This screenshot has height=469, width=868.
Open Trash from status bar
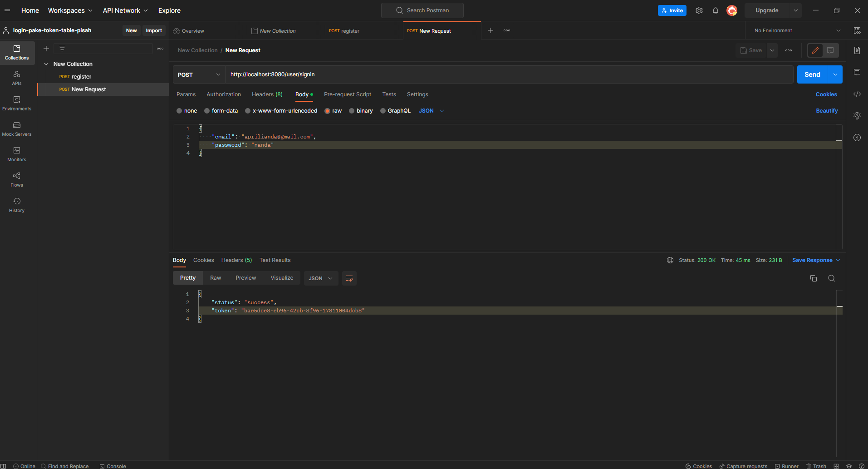816,466
